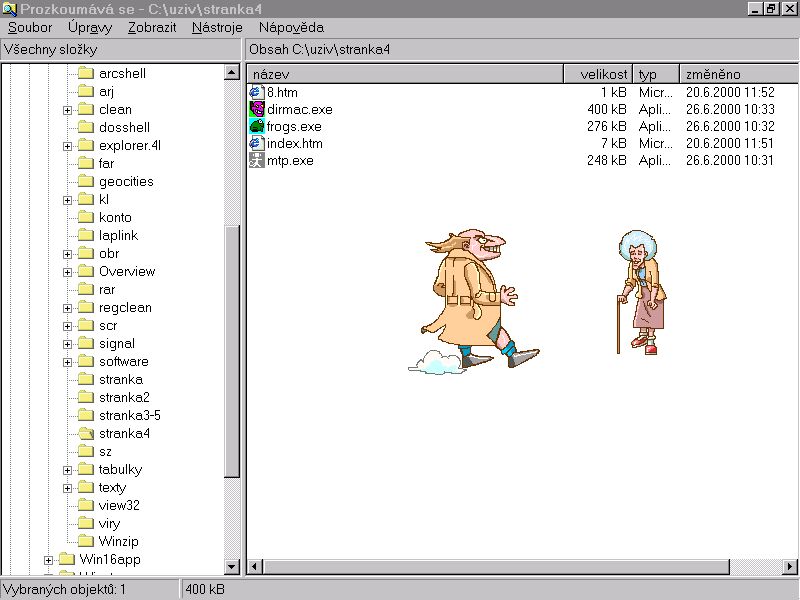
Task: Click the geocities folder icon
Action: 85,182
